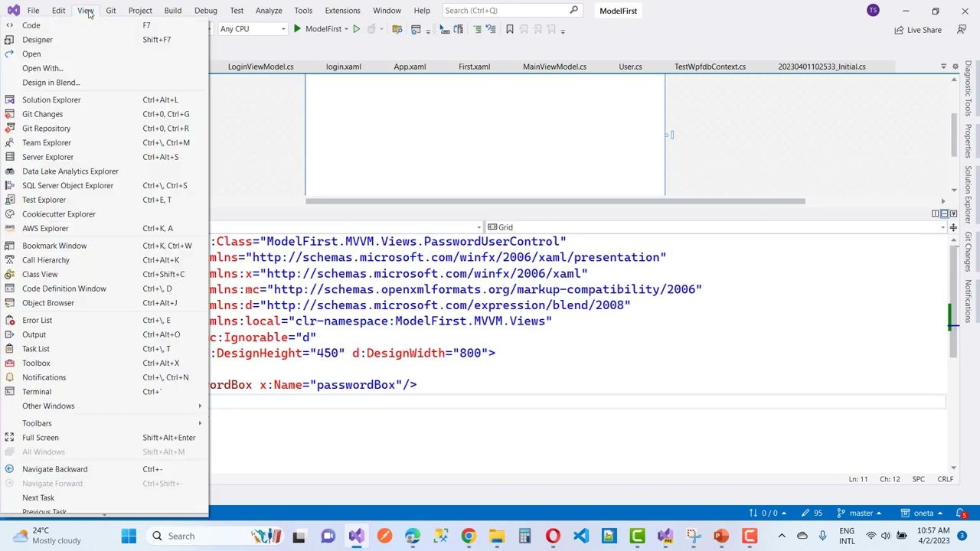Choose Full Screen menu entry
The width and height of the screenshot is (980, 551).
pyautogui.click(x=104, y=437)
